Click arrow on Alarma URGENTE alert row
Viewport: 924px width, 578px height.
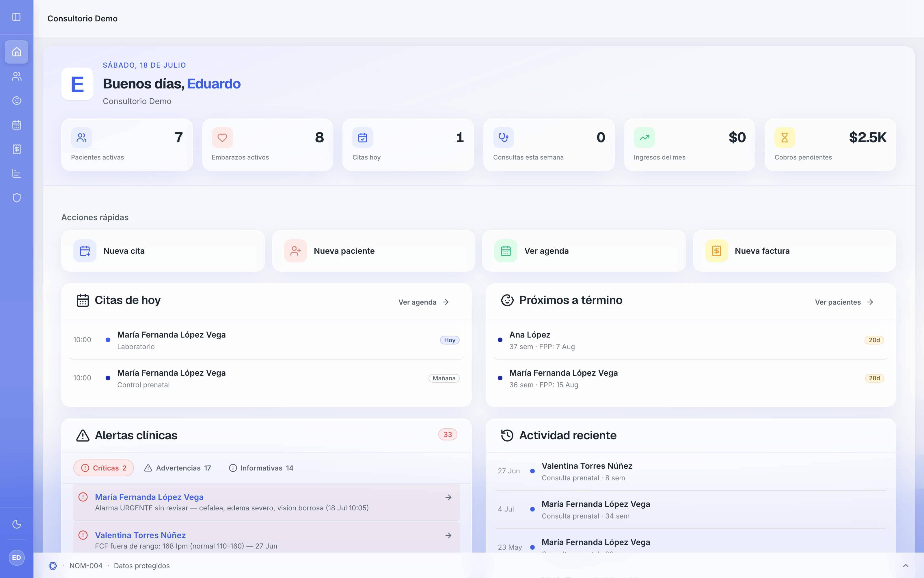tap(448, 497)
